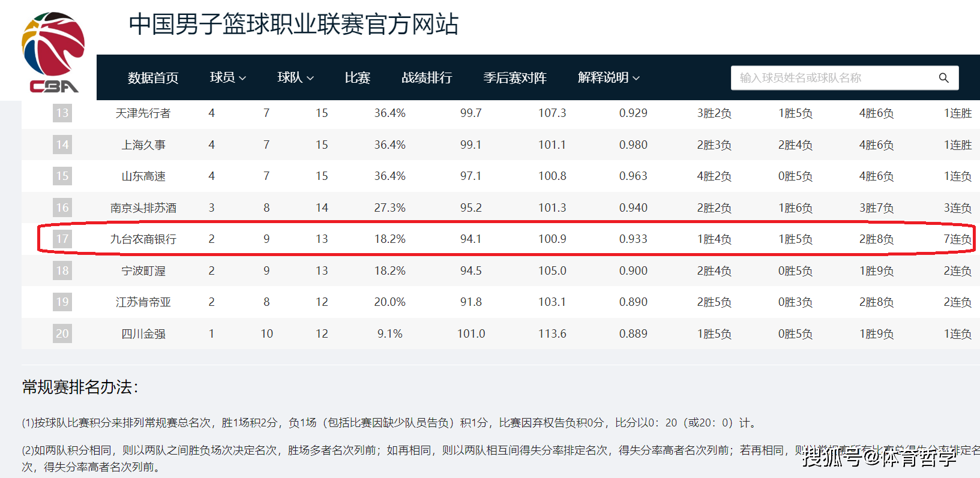Focus the player or team search field
This screenshot has height=478, width=980.
click(x=844, y=78)
